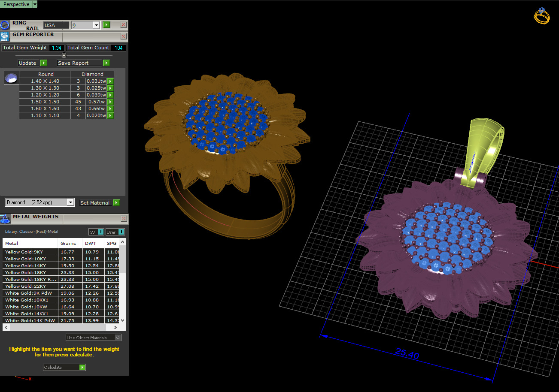Click green arrow next to Calculate
The height and width of the screenshot is (392, 559).
pyautogui.click(x=82, y=367)
